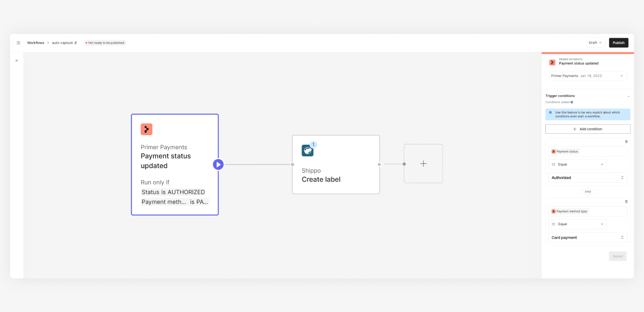The width and height of the screenshot is (644, 312).
Task: Open the hamburger menu icon
Action: coord(18,43)
